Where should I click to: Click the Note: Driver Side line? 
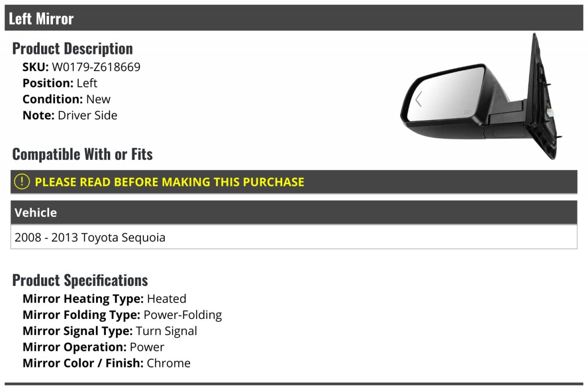70,115
